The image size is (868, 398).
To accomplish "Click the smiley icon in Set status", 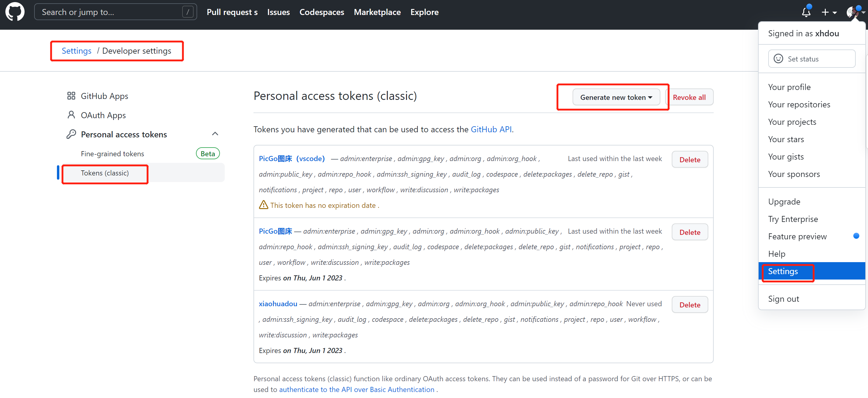I will (x=778, y=59).
